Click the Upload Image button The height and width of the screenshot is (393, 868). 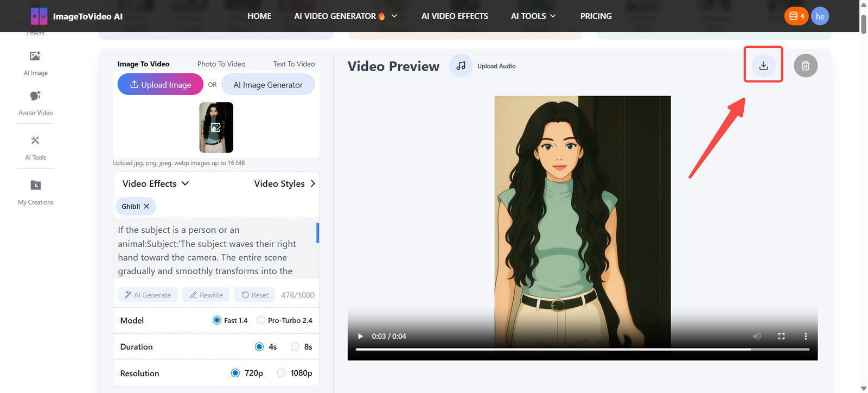click(161, 85)
